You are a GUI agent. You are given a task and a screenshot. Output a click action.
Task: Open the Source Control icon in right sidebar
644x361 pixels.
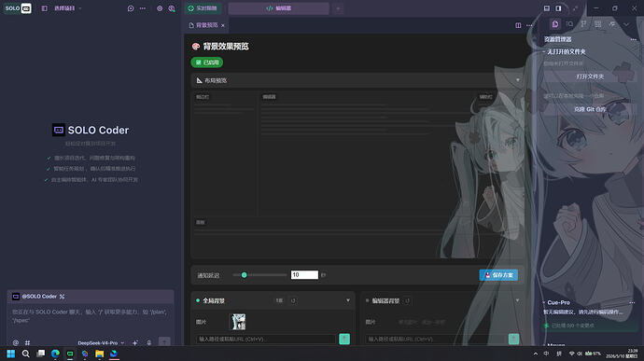(x=583, y=24)
